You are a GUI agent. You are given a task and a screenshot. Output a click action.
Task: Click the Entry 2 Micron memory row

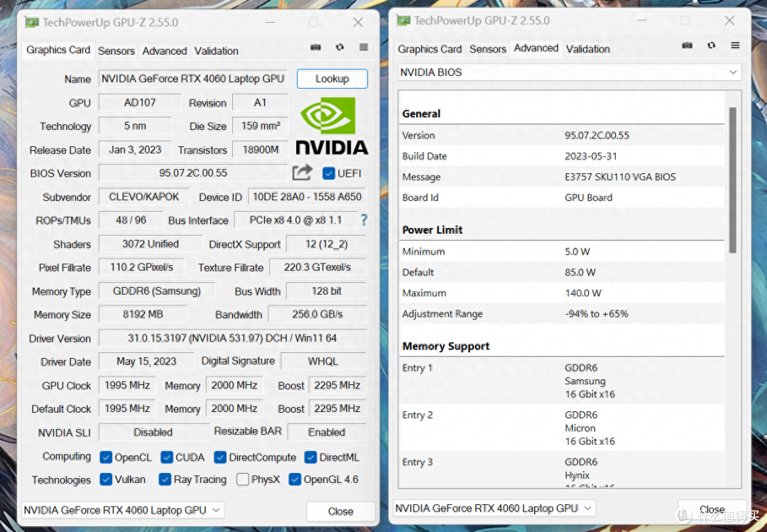coord(562,428)
